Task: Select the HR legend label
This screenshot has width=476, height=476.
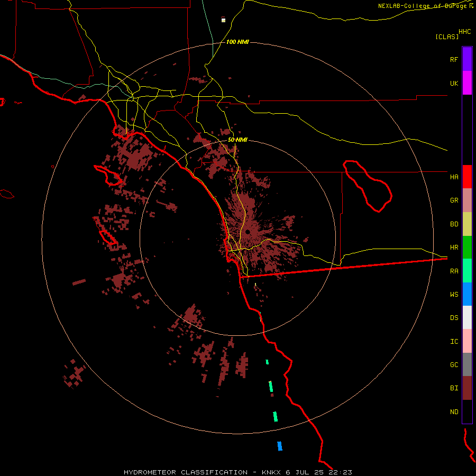Action: pos(454,248)
